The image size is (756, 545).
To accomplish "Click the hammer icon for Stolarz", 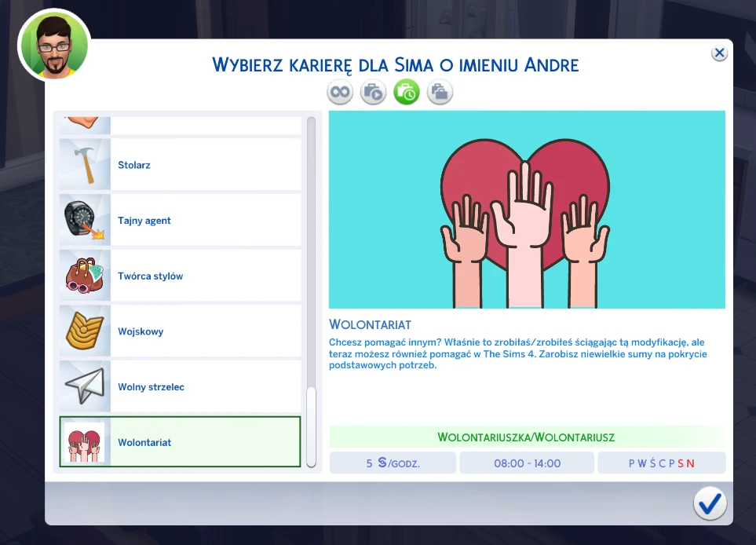I will pos(85,164).
